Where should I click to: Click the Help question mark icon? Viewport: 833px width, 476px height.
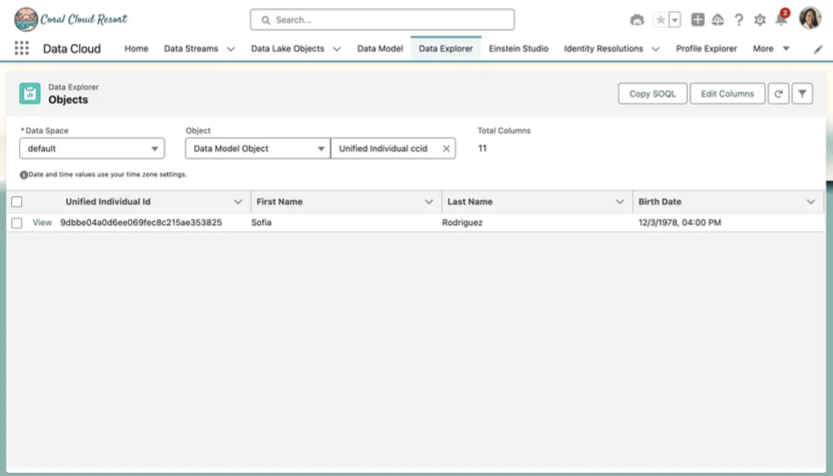point(739,20)
